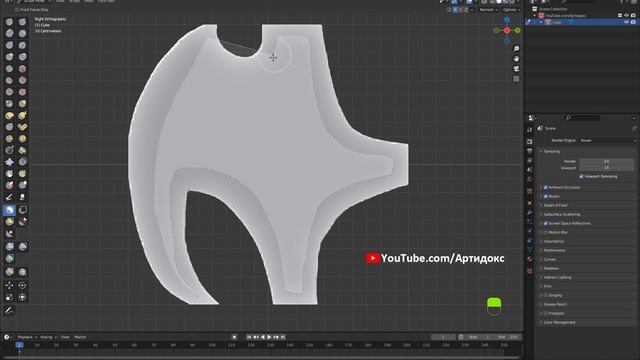Jump to the timeline start frame
640x360 pixels.
tap(249, 337)
